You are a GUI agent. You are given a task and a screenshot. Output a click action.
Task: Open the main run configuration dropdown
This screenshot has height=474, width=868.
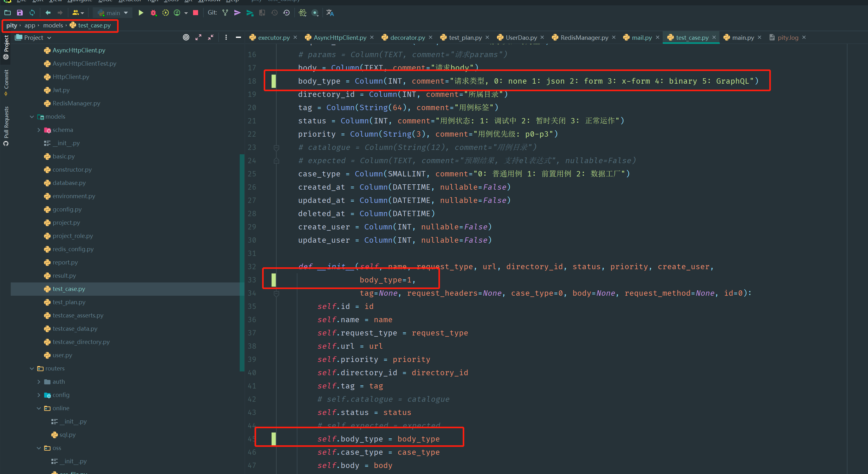[113, 13]
